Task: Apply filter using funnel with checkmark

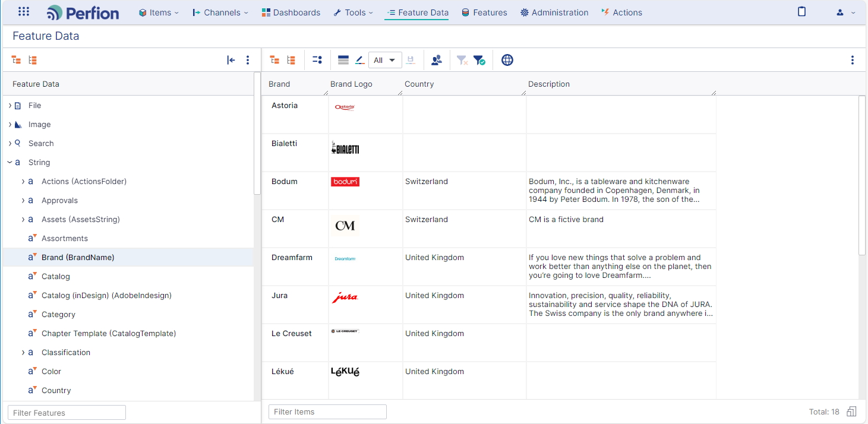Action: coord(479,60)
